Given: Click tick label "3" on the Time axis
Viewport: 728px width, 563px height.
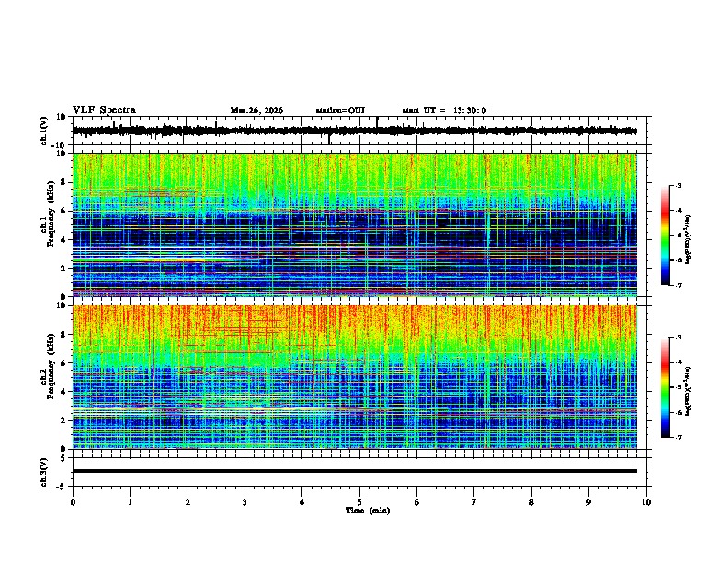Looking at the screenshot, I should 245,502.
